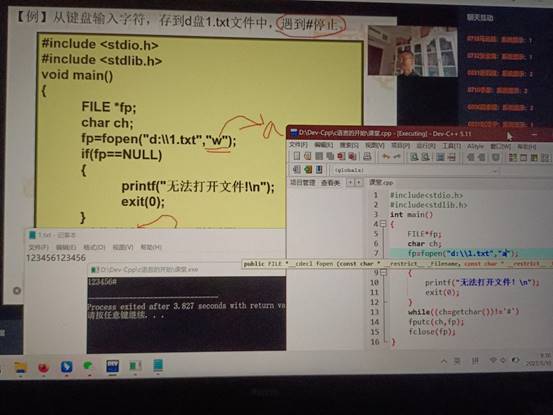Screen dimensions: 553x415
Task: Click 123456123456 text in Notepad
Action: [56, 258]
